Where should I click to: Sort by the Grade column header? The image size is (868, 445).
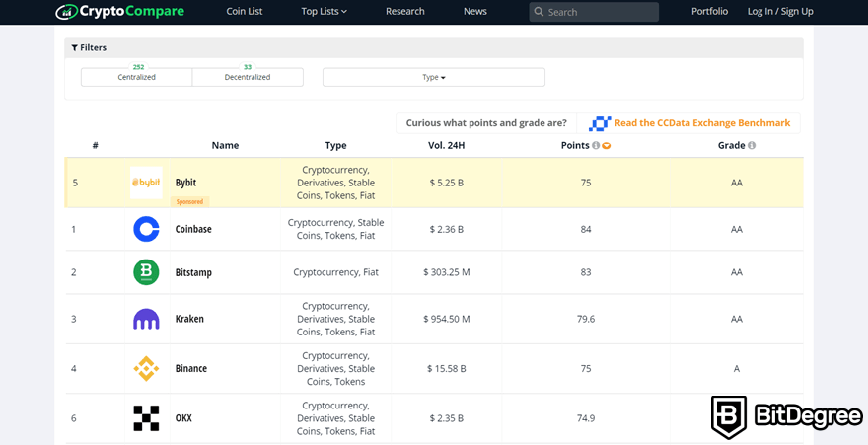point(731,146)
